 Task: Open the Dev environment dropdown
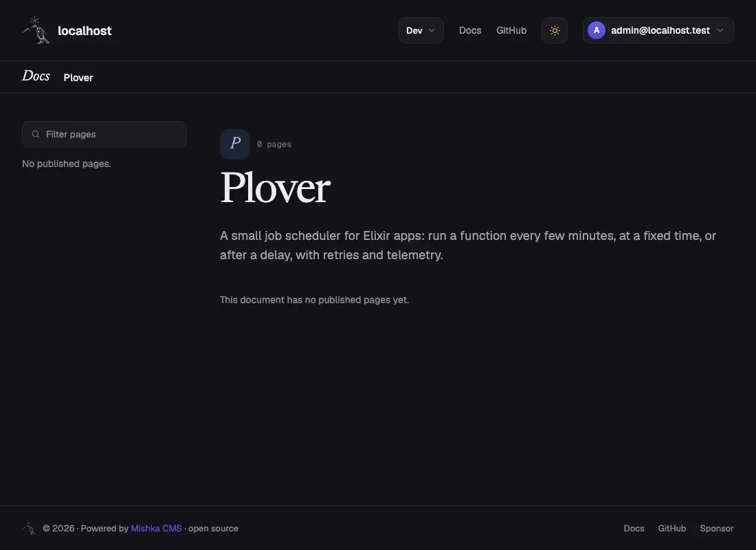tap(421, 30)
